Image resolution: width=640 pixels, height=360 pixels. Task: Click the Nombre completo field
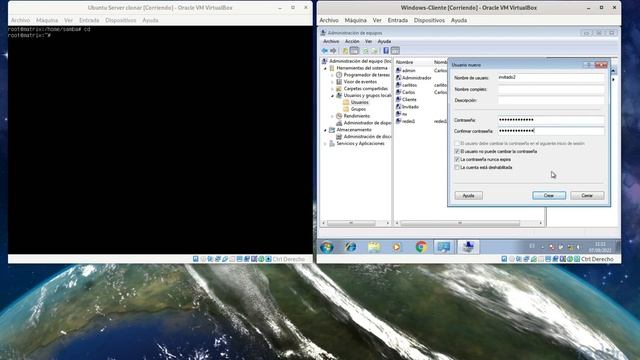(551, 89)
